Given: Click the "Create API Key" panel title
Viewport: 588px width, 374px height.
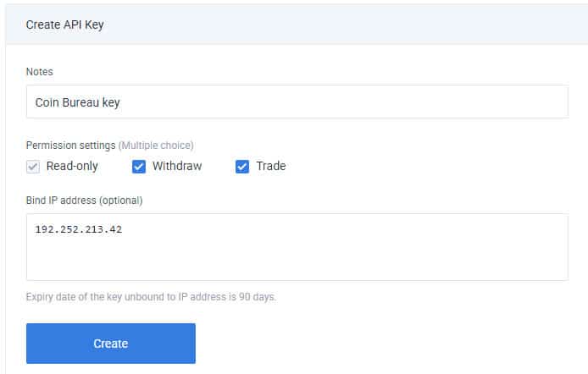Looking at the screenshot, I should pos(64,25).
